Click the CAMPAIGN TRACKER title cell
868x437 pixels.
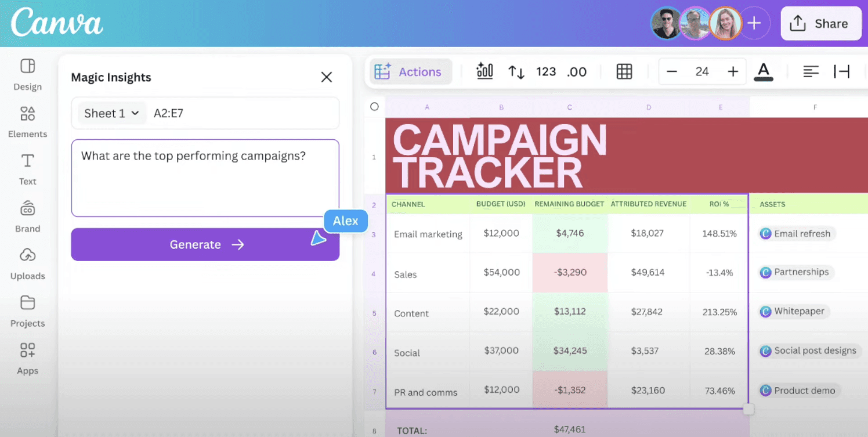coord(627,156)
